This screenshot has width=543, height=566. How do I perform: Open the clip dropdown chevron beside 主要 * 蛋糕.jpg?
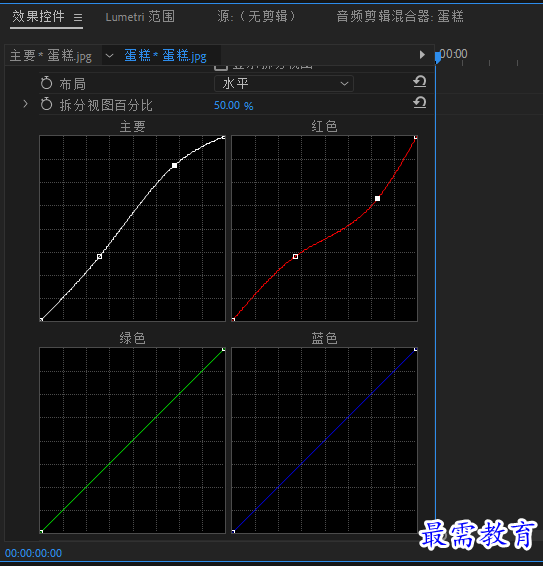109,56
